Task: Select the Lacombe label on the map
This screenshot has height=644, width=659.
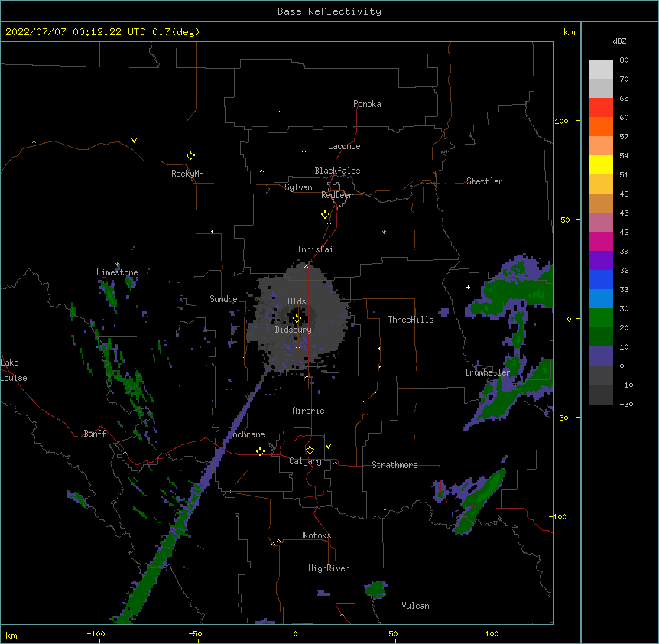Action: [344, 146]
